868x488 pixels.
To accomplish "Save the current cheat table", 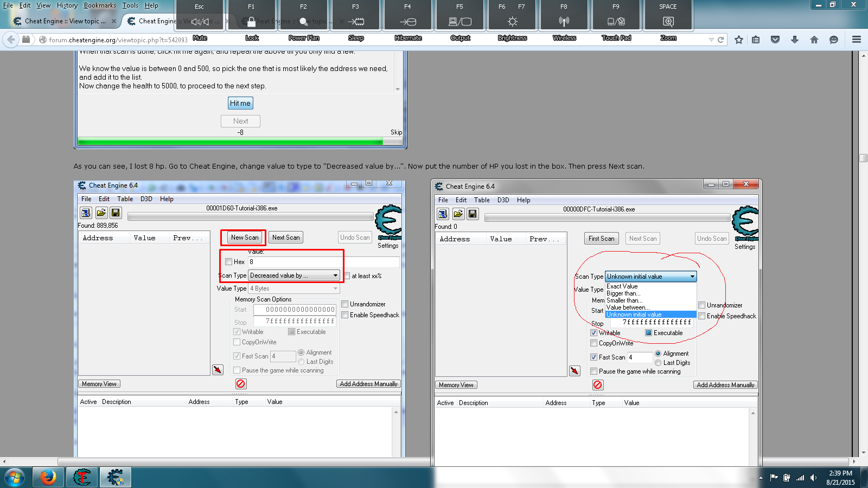I will [x=115, y=213].
